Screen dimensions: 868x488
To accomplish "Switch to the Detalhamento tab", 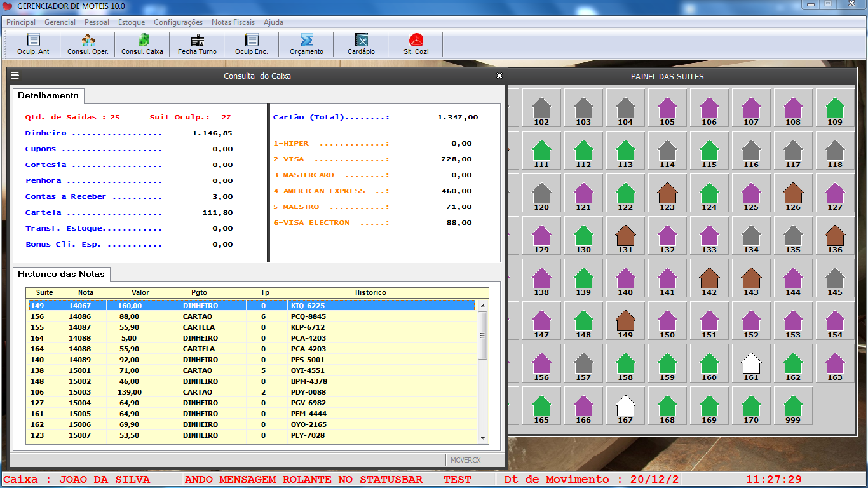I will [48, 96].
